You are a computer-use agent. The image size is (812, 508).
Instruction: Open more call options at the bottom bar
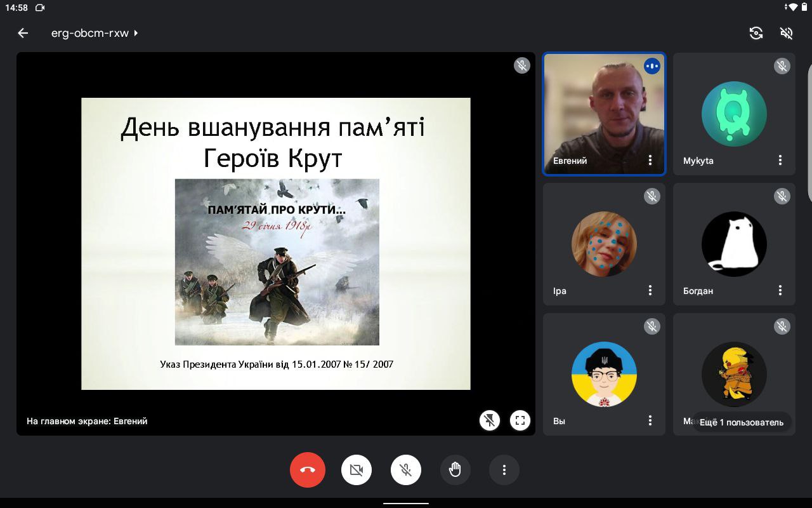(504, 470)
